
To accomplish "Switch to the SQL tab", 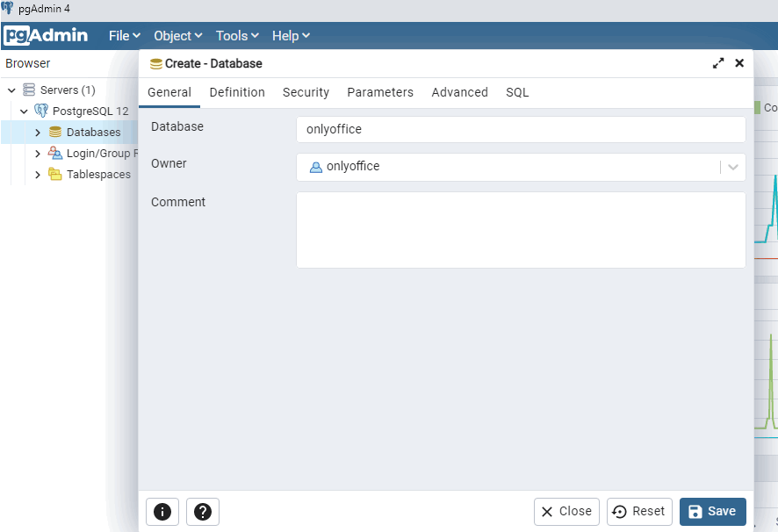I will 517,92.
